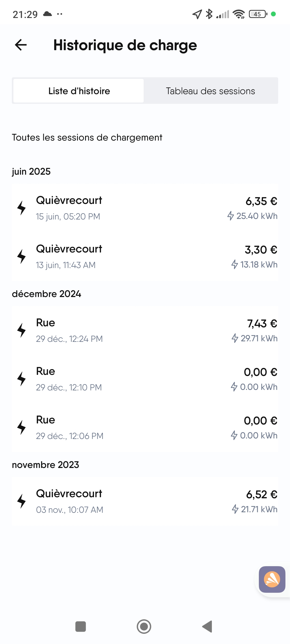Screen dimensions: 290x644
Task: Tap the back arrow icon
Action: click(21, 45)
